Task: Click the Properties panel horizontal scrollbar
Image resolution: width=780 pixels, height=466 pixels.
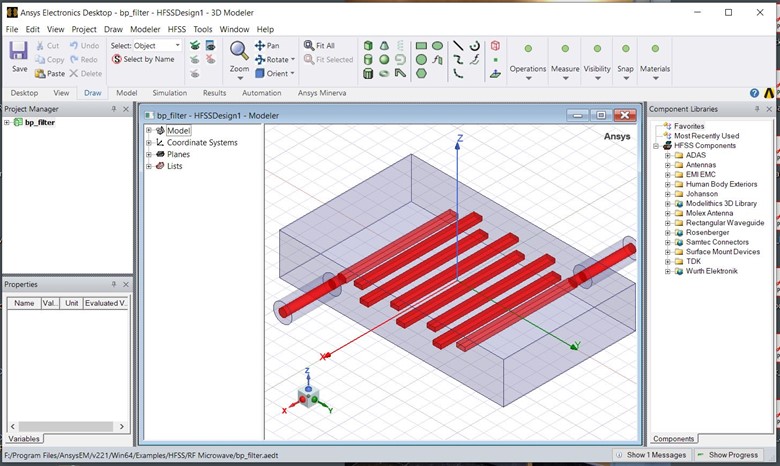Action: 67,427
